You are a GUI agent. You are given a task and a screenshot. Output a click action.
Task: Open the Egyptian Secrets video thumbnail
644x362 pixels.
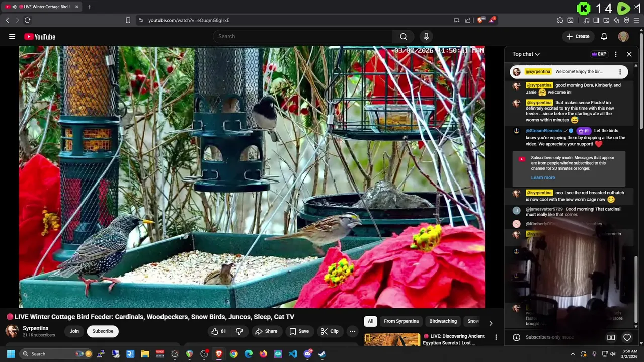click(x=392, y=340)
